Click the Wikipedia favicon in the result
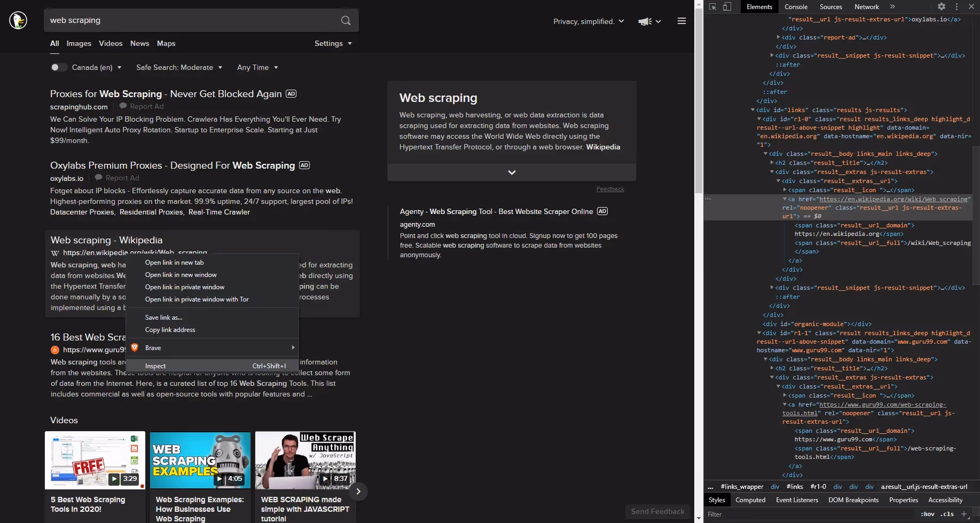This screenshot has height=523, width=980. click(55, 253)
